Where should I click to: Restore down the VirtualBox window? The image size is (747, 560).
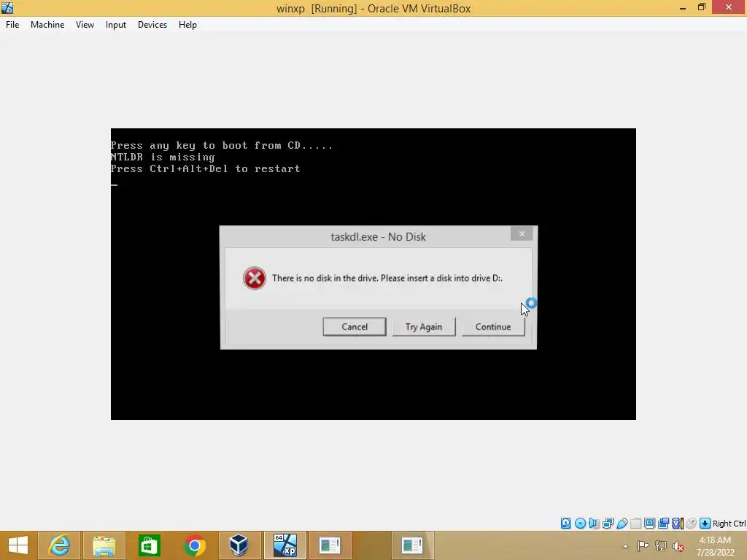[x=702, y=7]
